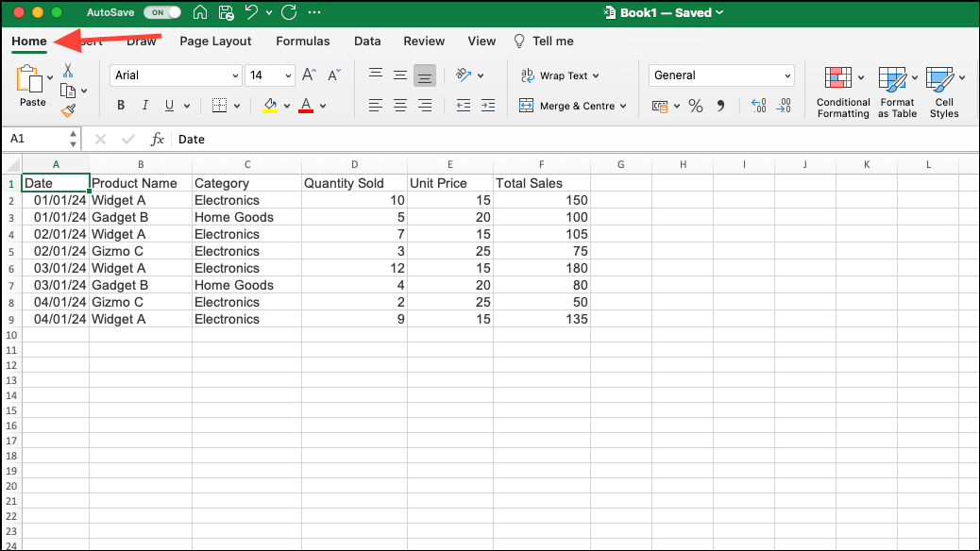This screenshot has width=980, height=551.
Task: Click the Increase Indent icon
Action: 487,106
